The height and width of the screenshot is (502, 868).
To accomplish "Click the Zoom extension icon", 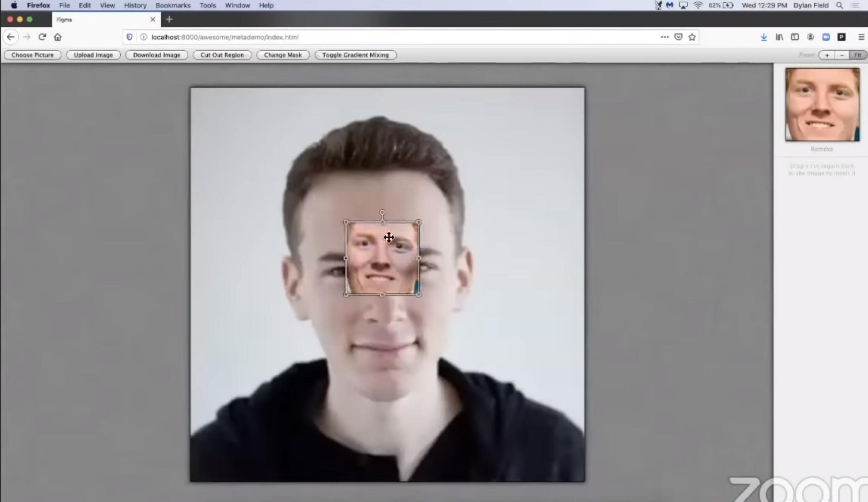I will (826, 37).
